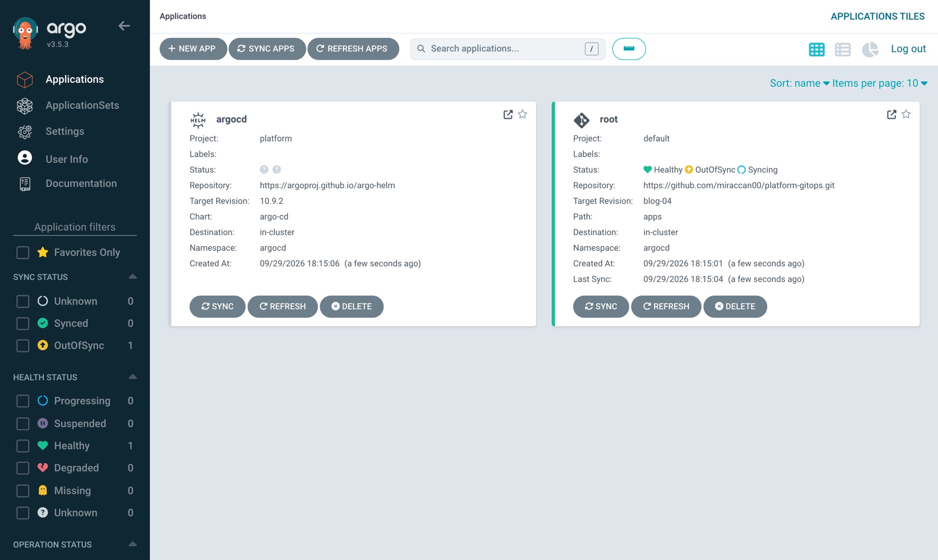Screen dimensions: 938x560
Task: Check the Progressing health filter
Action: [23, 401]
